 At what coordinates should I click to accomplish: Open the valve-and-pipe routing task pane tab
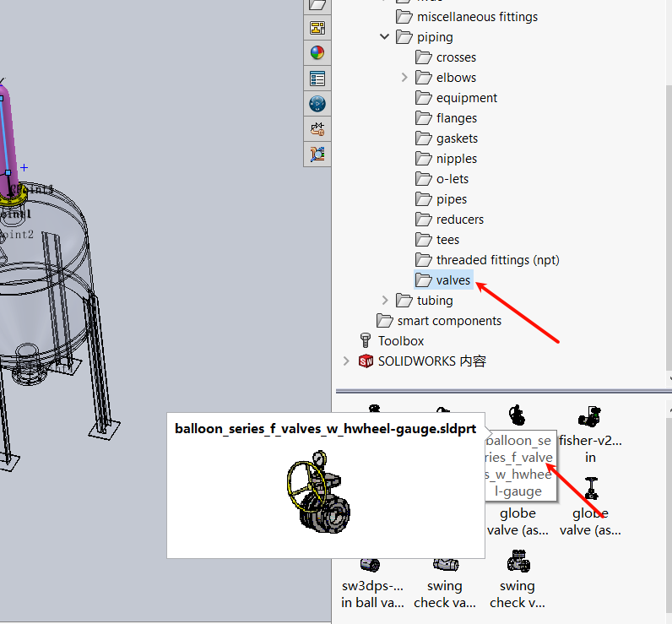317,128
